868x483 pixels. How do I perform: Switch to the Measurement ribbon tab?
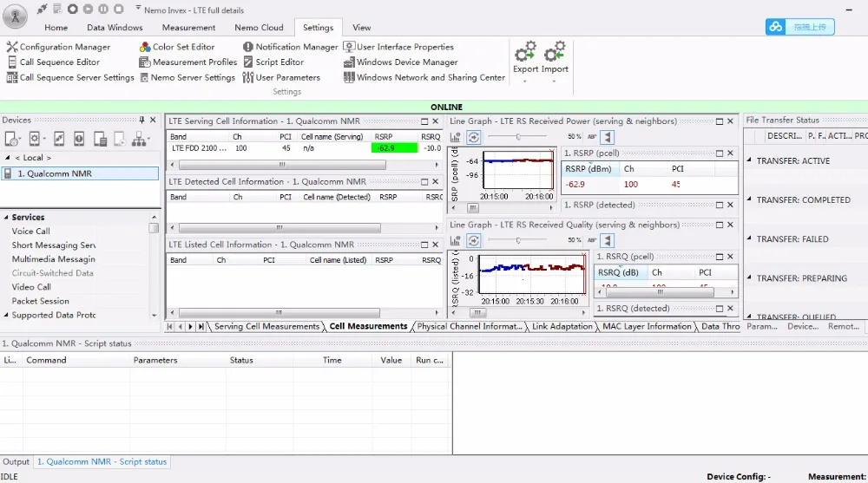point(188,27)
